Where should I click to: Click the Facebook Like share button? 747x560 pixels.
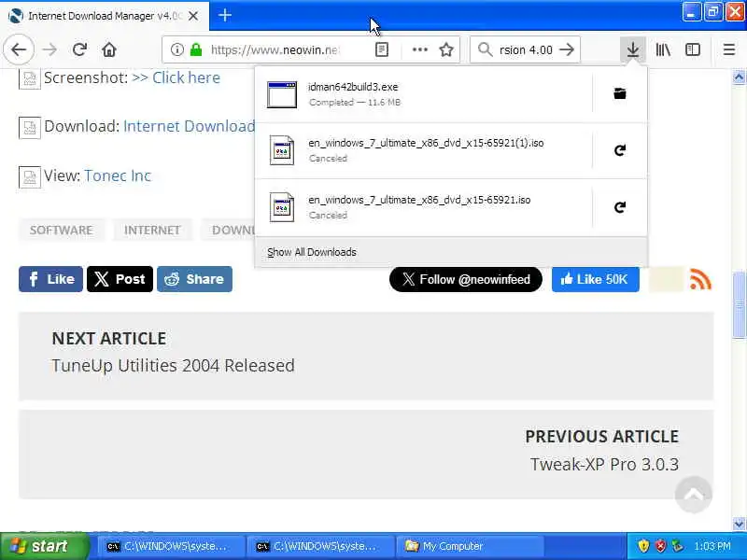(x=50, y=279)
